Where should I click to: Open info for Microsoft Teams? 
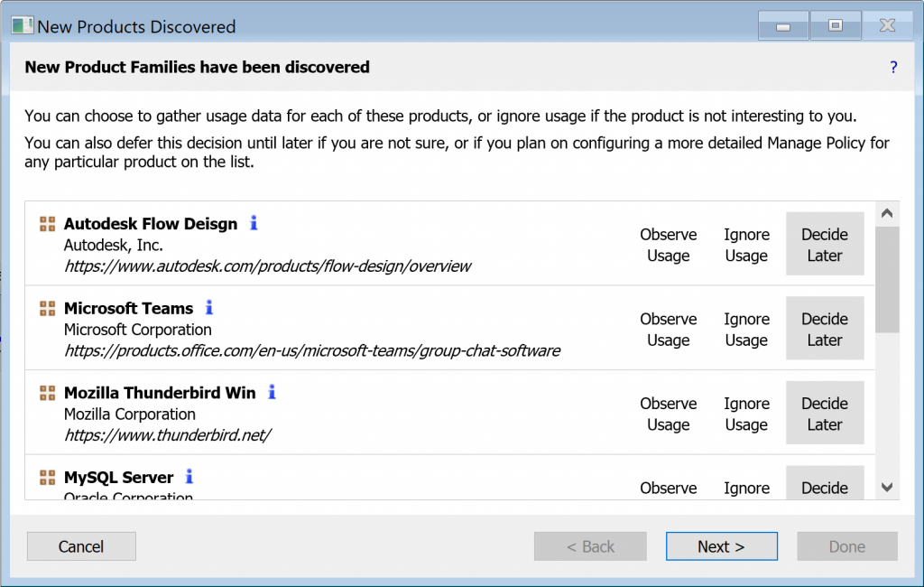pyautogui.click(x=209, y=307)
